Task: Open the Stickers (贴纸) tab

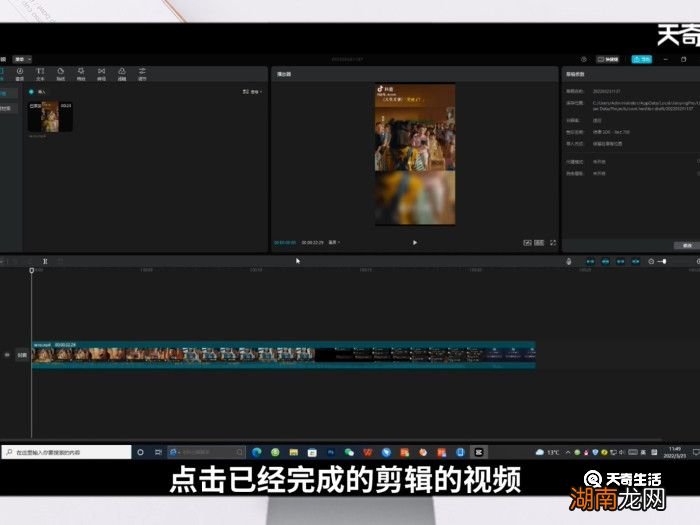Action: [61, 74]
